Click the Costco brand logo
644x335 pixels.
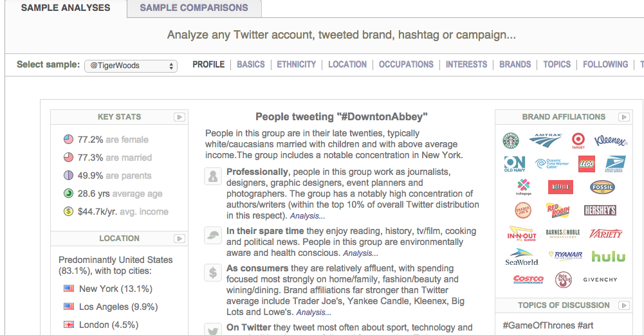click(x=528, y=279)
